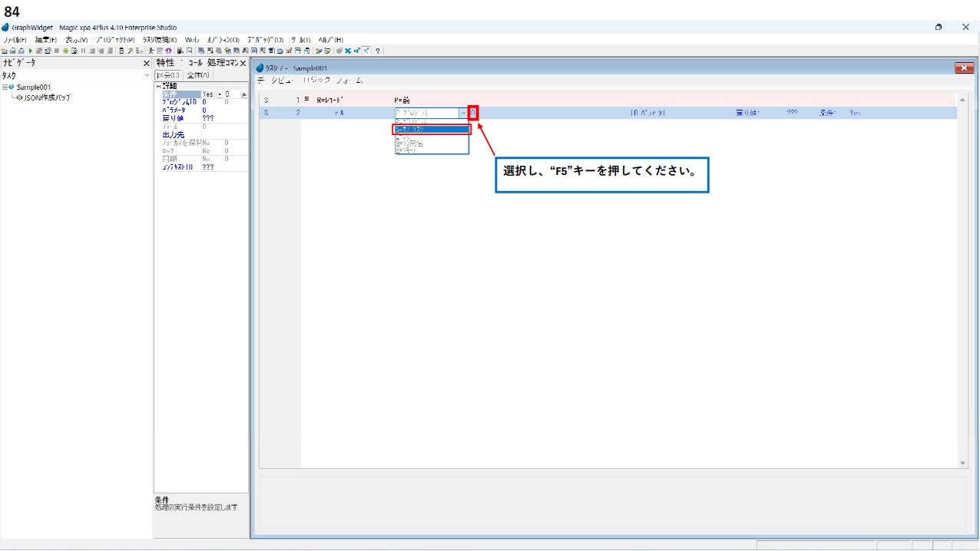This screenshot has height=551, width=980.
Task: Collapse the 詳細 property group
Action: [x=158, y=86]
